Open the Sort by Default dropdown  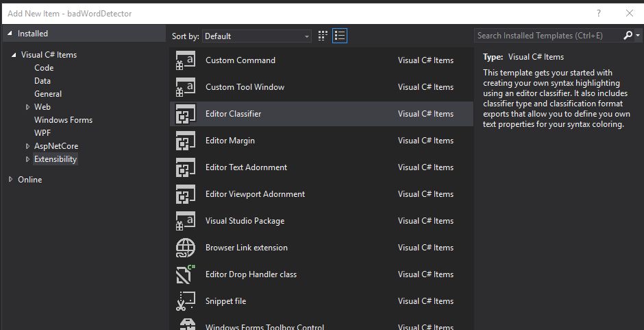pyautogui.click(x=257, y=36)
